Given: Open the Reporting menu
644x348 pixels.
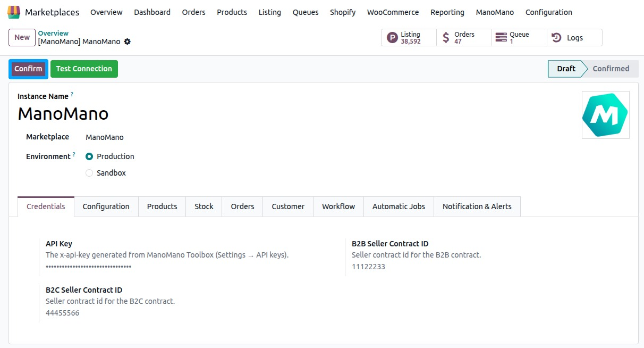Looking at the screenshot, I should coord(447,12).
